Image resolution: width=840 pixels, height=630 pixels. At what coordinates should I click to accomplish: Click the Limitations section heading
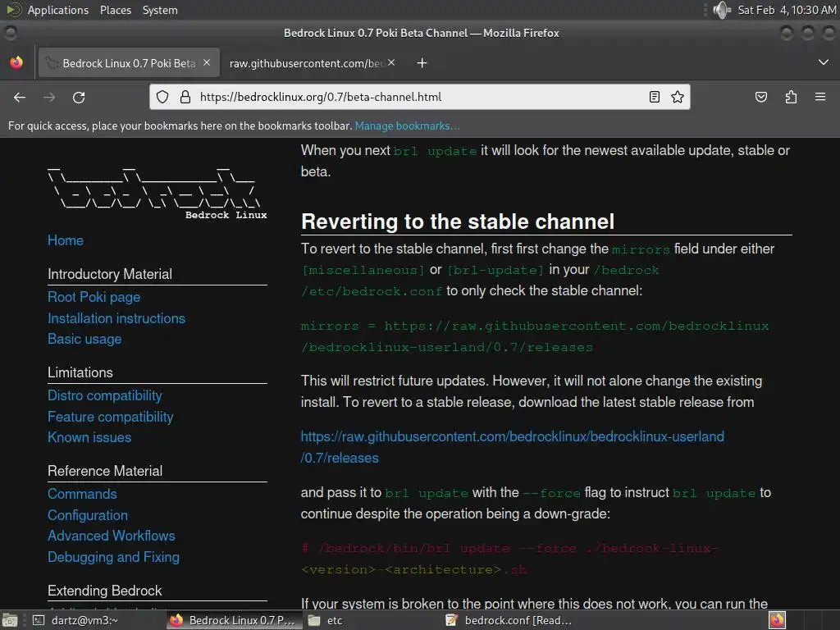pyautogui.click(x=80, y=373)
